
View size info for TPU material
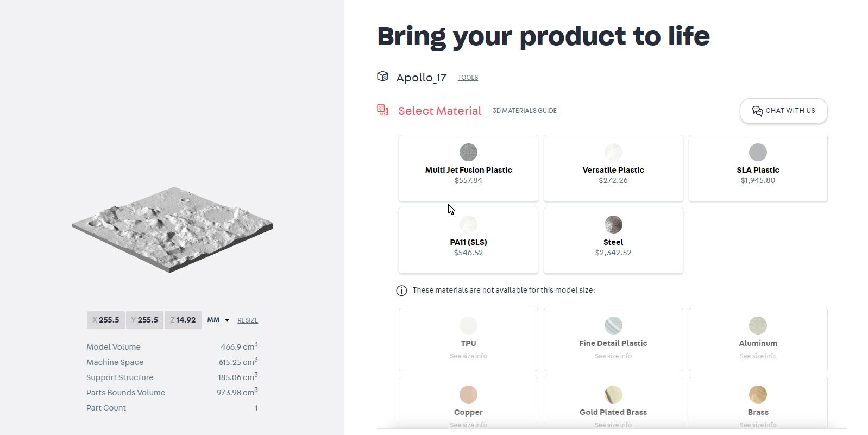[468, 356]
